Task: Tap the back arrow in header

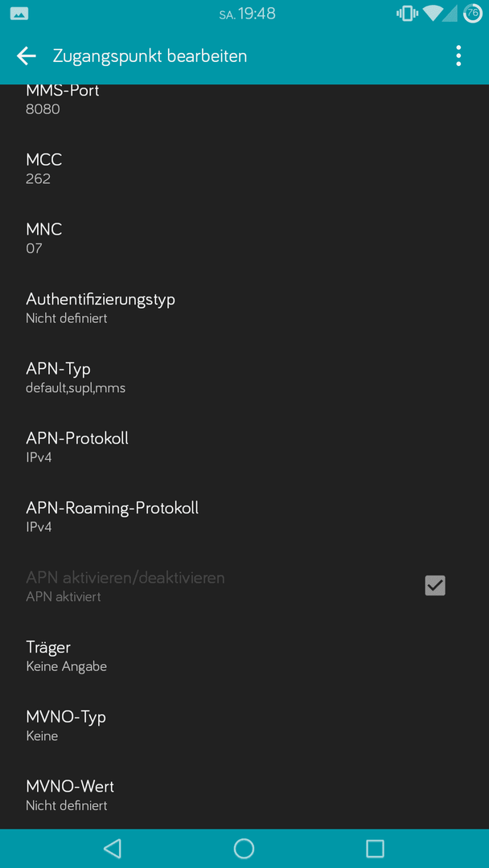Action: pos(26,56)
